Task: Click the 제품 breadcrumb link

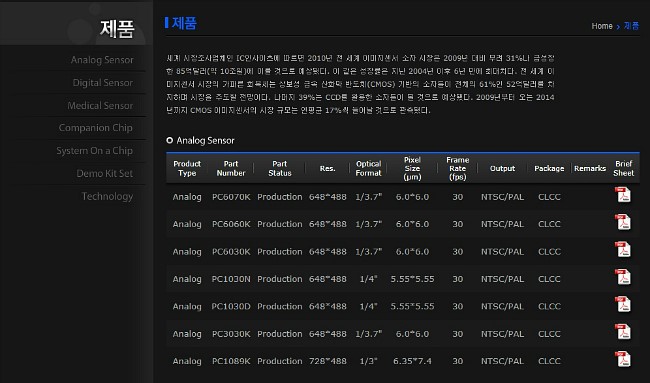Action: (631, 26)
